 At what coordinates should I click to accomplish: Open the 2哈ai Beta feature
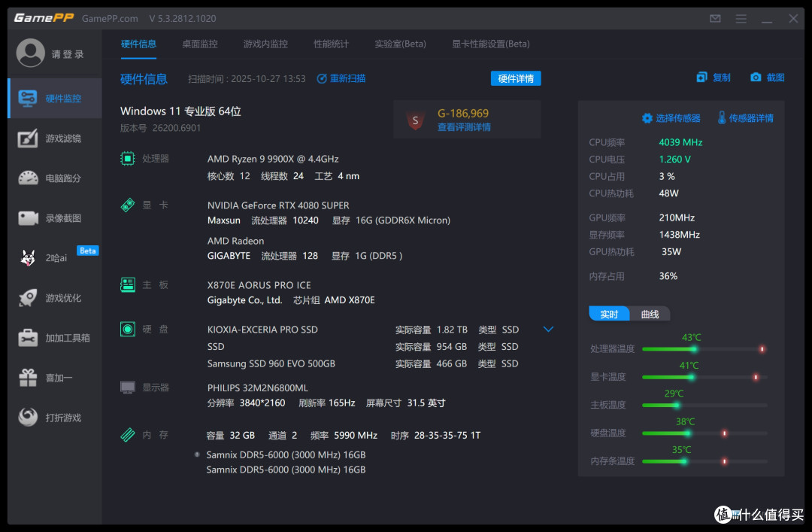point(55,257)
